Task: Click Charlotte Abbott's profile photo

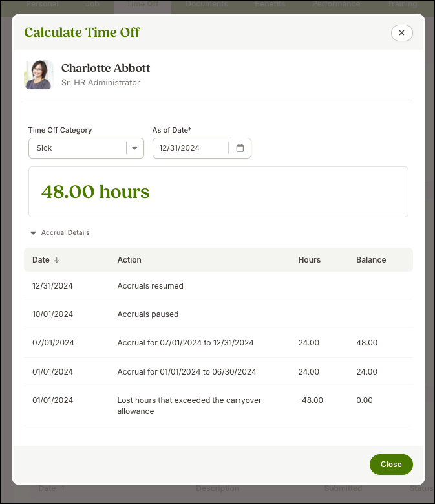Action: coord(39,74)
